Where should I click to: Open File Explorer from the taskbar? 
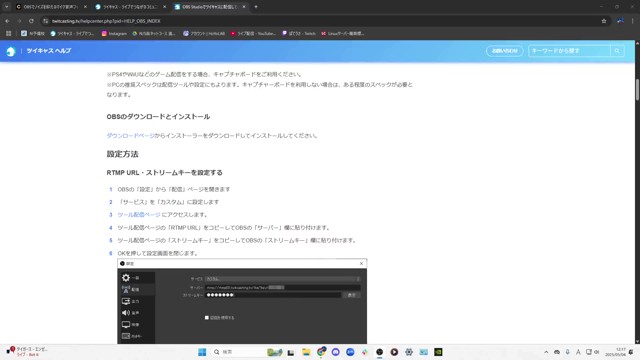coord(306,352)
